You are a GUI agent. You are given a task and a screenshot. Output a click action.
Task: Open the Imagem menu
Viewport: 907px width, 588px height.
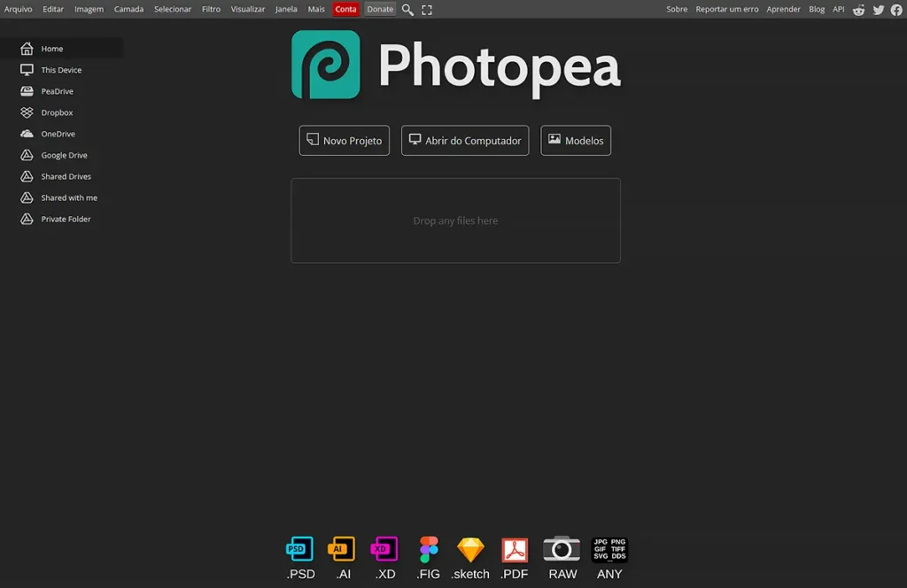tap(89, 9)
